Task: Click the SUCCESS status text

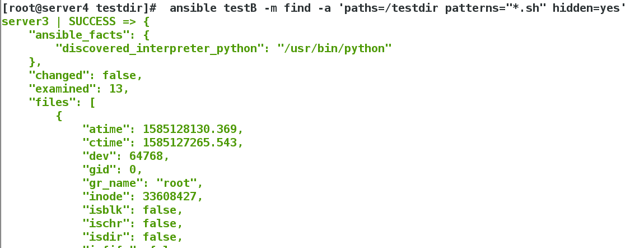Action: (x=92, y=22)
